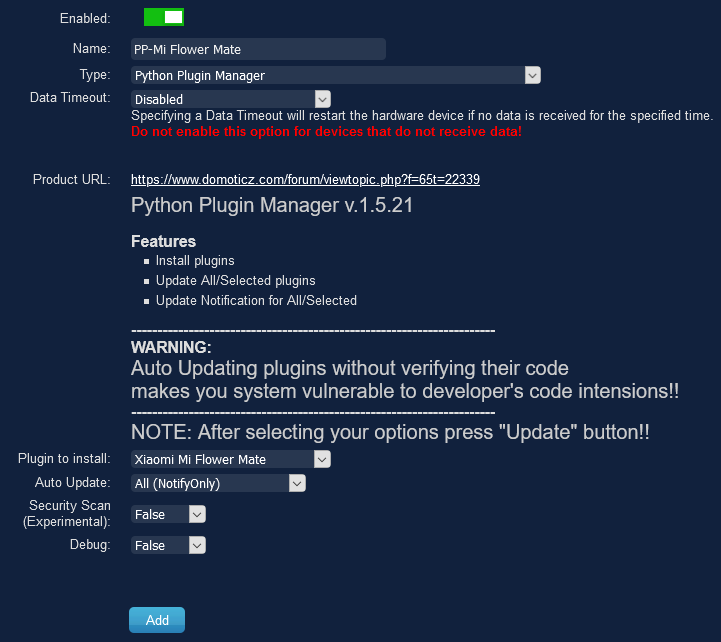Open the Security Scan (Experimental) dropdown
721x642 pixels.
point(168,514)
